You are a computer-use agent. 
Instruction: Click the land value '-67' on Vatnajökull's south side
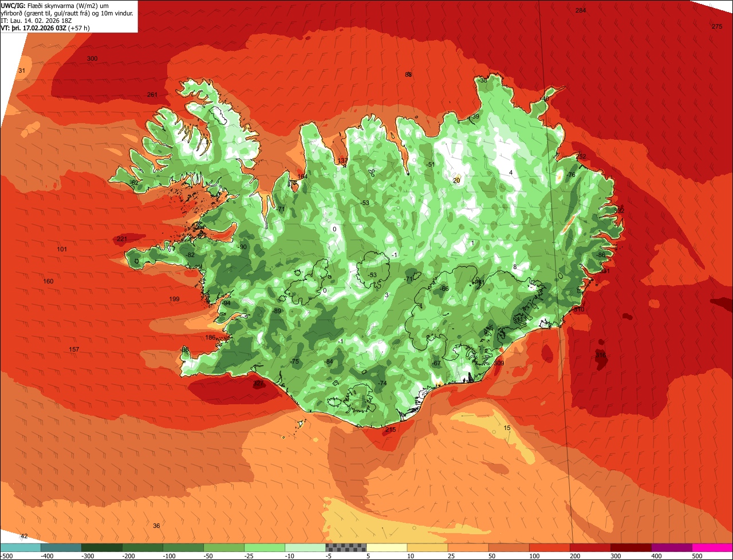[x=436, y=363]
